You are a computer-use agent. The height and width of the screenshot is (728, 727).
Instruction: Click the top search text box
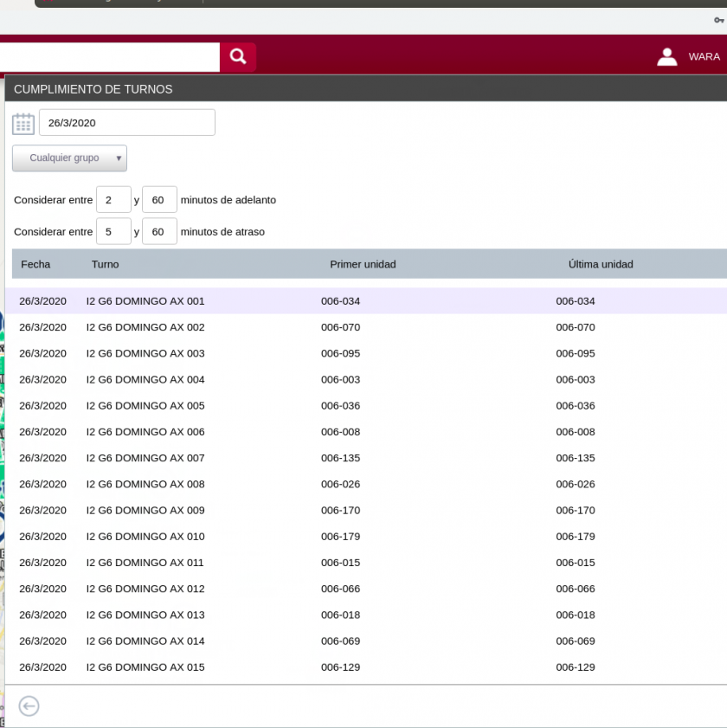pyautogui.click(x=108, y=57)
